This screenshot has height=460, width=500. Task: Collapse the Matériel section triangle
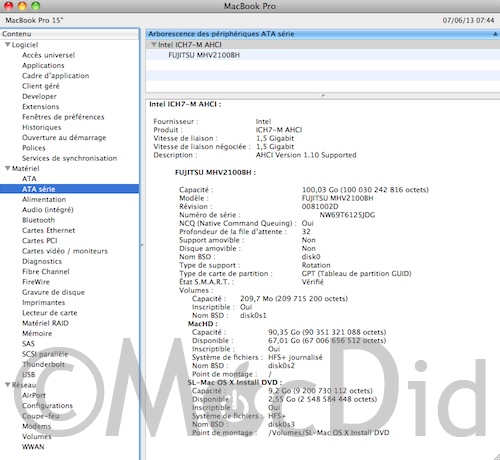coord(7,168)
